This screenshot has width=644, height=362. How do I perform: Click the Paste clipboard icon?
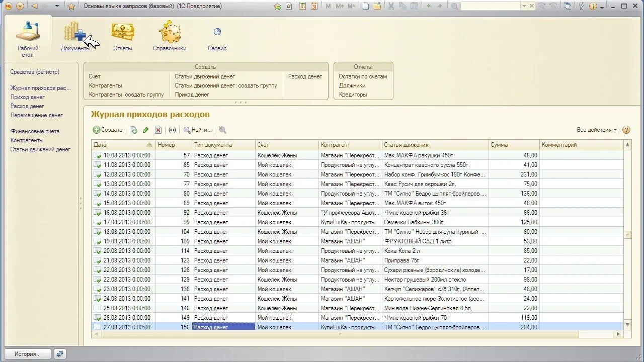[x=414, y=6]
